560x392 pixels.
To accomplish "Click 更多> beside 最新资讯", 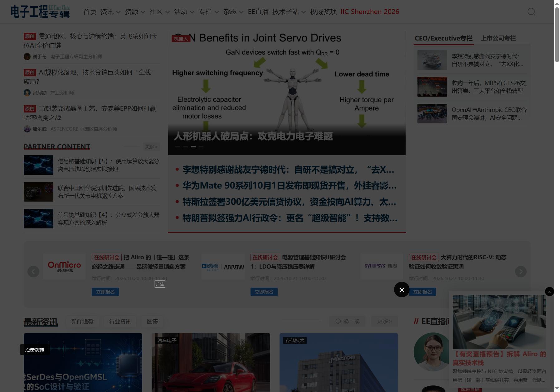I will coord(384,321).
